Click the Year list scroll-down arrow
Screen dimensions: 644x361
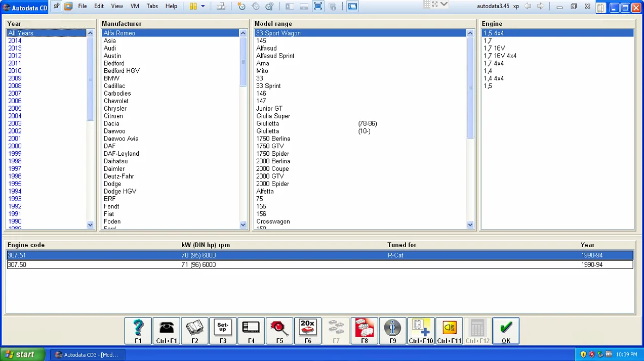[90, 225]
